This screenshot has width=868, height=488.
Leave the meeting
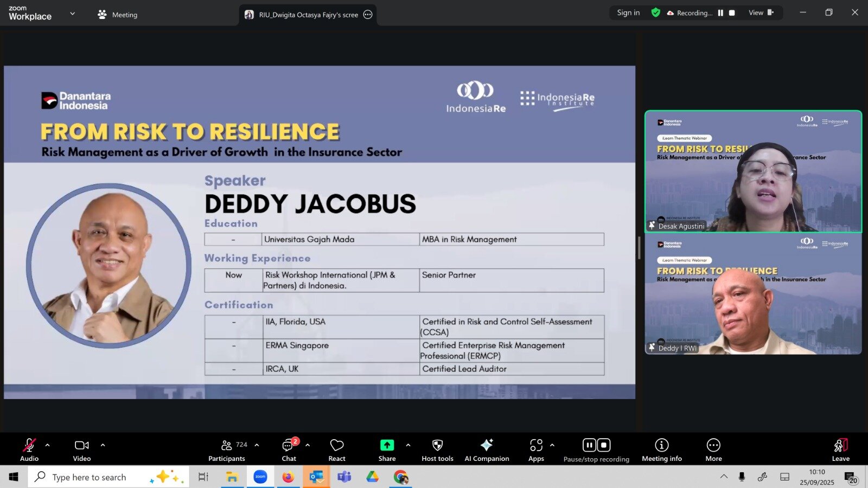point(840,450)
